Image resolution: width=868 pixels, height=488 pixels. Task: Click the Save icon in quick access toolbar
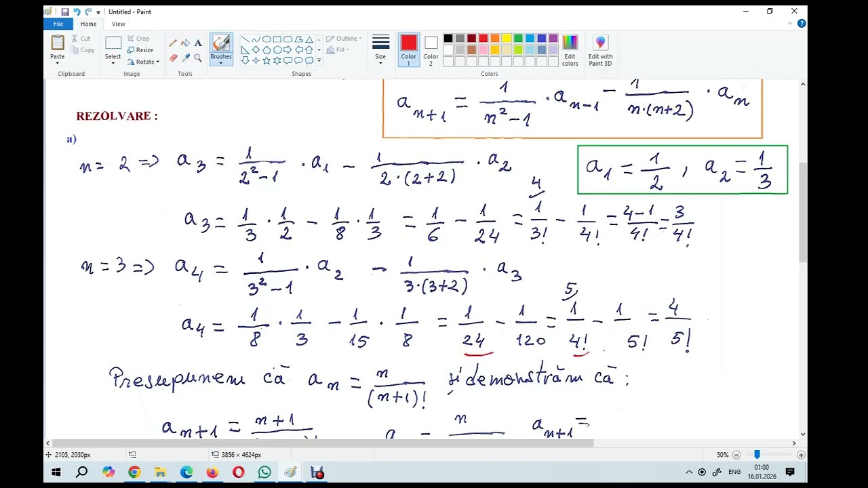(x=64, y=12)
